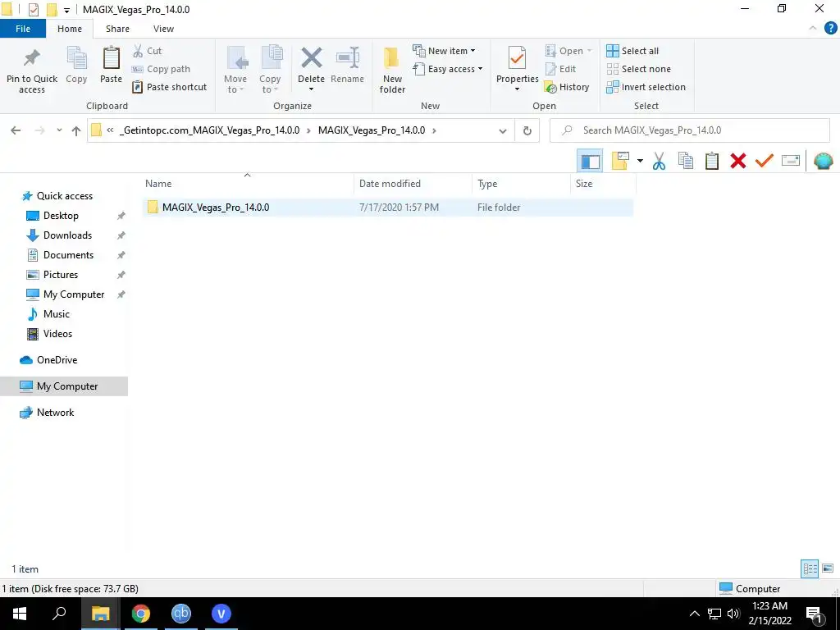Open the notification center icon
This screenshot has height=630, width=840.
[814, 614]
